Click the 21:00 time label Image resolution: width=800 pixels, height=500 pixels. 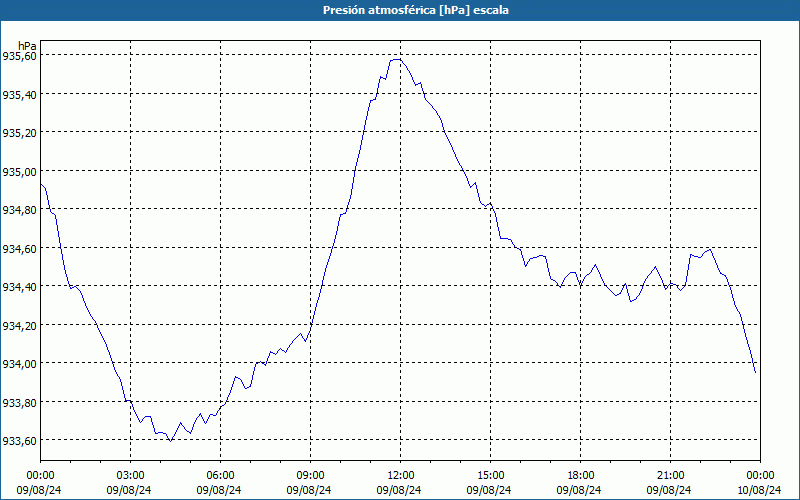(x=670, y=476)
